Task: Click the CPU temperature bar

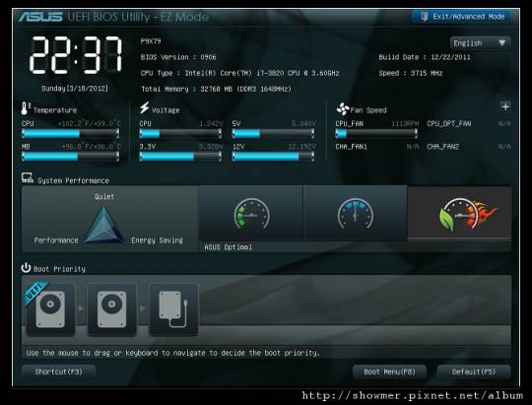Action: point(71,134)
